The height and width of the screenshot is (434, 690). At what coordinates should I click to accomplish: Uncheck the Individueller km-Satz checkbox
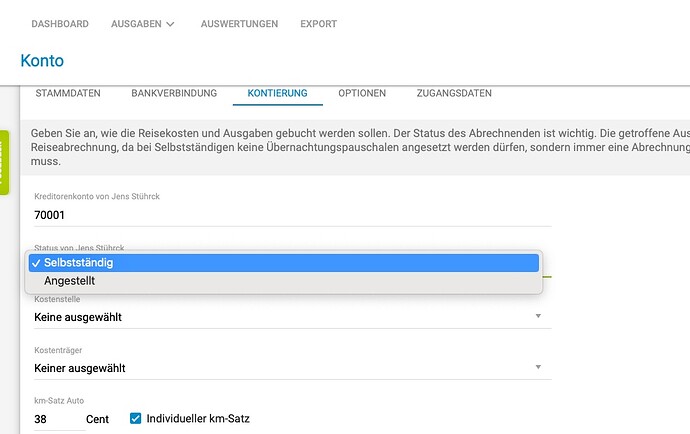point(136,419)
